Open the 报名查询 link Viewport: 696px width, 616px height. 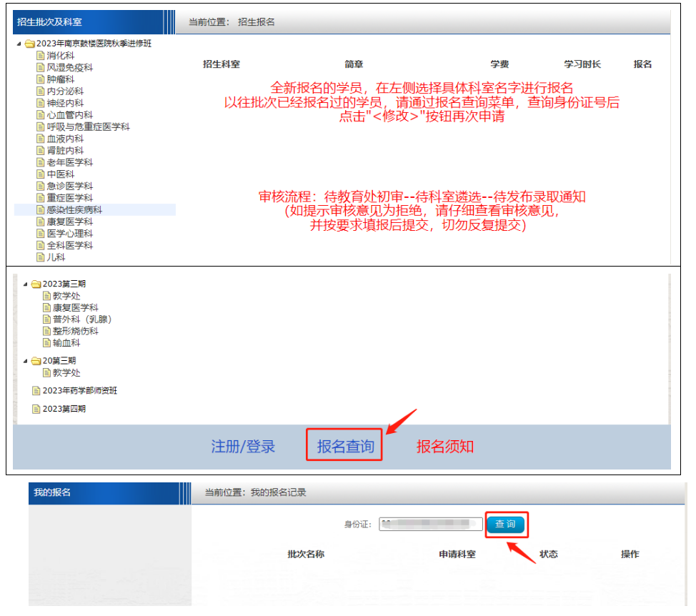click(345, 447)
